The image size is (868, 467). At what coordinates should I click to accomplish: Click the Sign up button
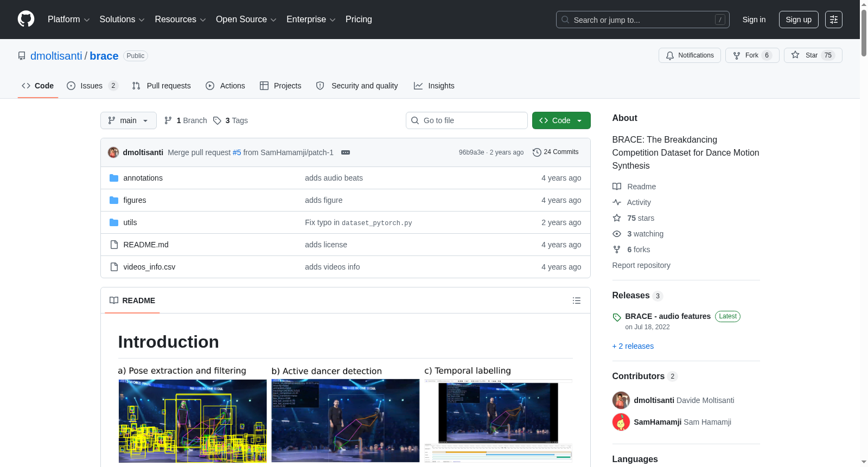pos(799,20)
